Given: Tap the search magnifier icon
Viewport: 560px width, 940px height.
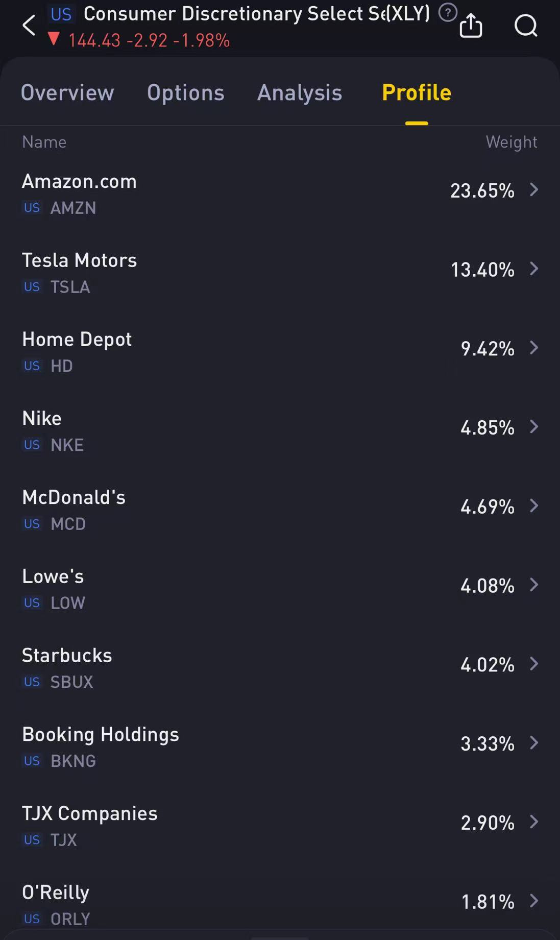Looking at the screenshot, I should [525, 25].
